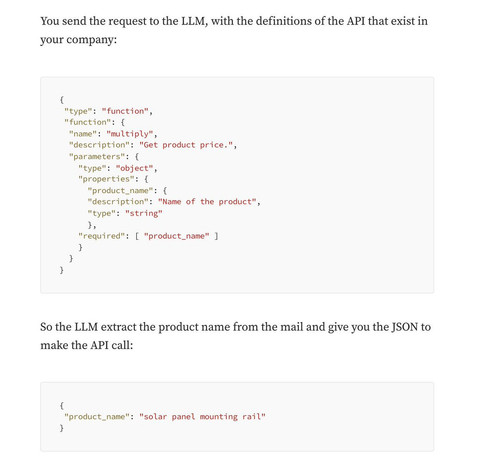Click the paragraph starting "So the LLM extract"
The height and width of the screenshot is (466, 500).
point(235,336)
